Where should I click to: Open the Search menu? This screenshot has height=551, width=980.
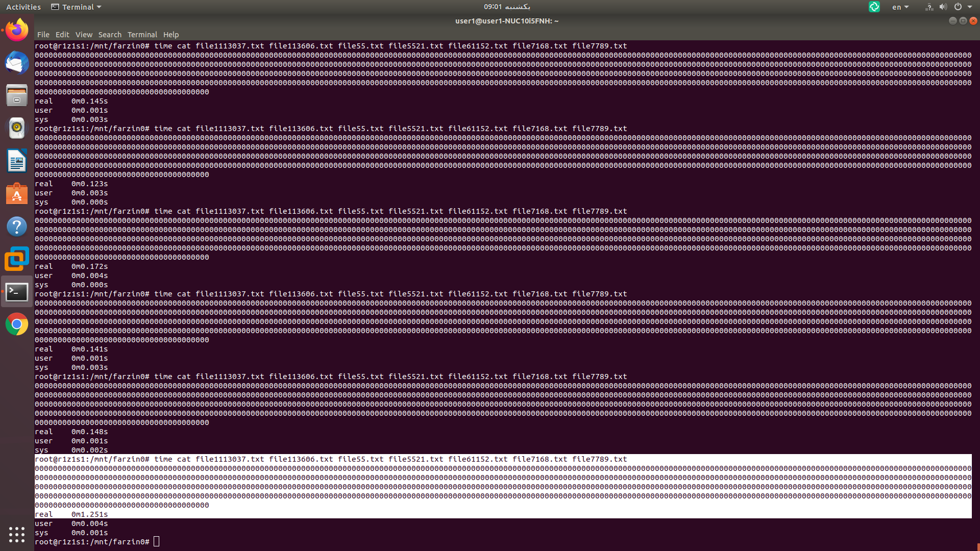(x=110, y=35)
